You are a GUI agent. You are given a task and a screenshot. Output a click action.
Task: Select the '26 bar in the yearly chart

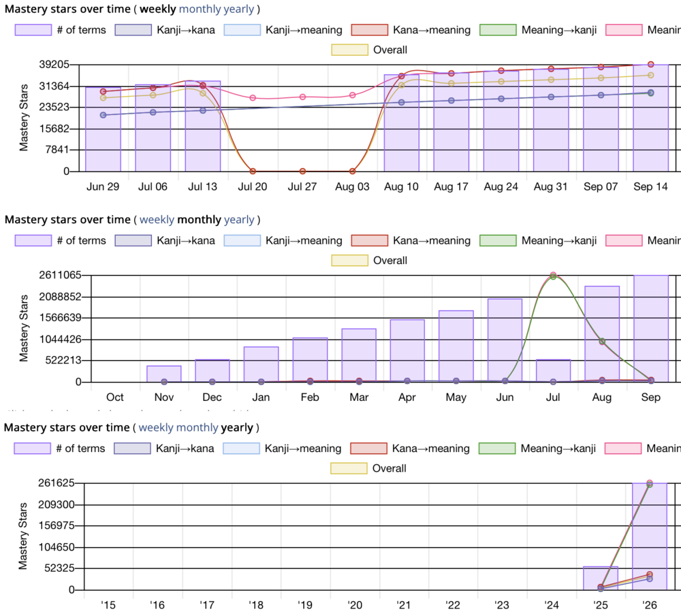(x=650, y=536)
